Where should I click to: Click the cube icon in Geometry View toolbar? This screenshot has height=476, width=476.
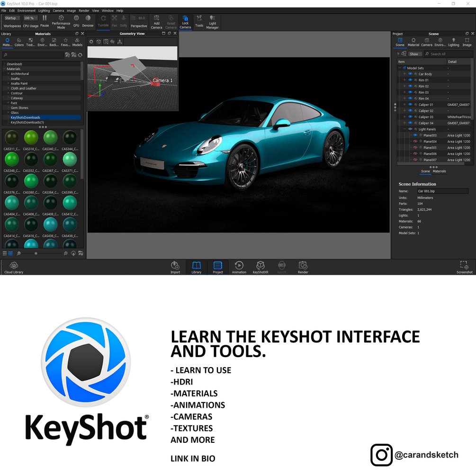[99, 42]
